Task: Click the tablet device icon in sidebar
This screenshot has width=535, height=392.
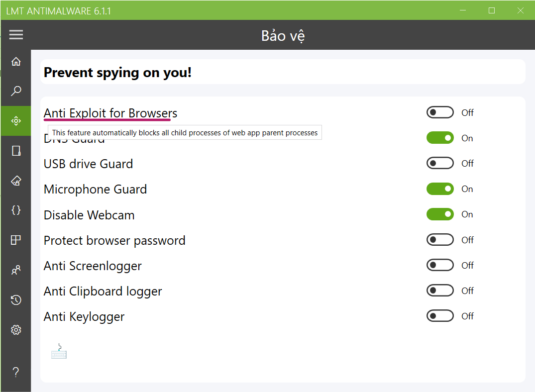Action: [x=16, y=151]
